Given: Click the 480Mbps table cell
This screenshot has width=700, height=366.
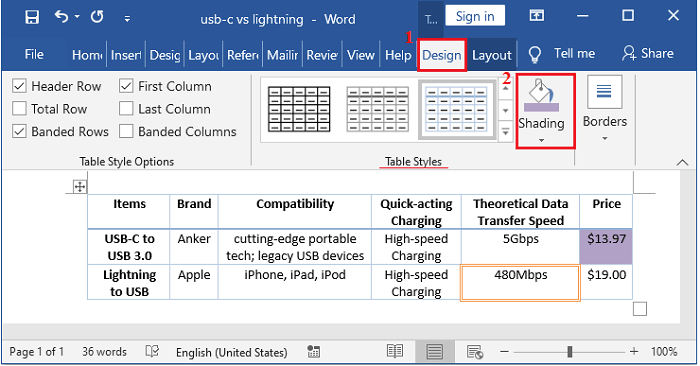Looking at the screenshot, I should 521,283.
